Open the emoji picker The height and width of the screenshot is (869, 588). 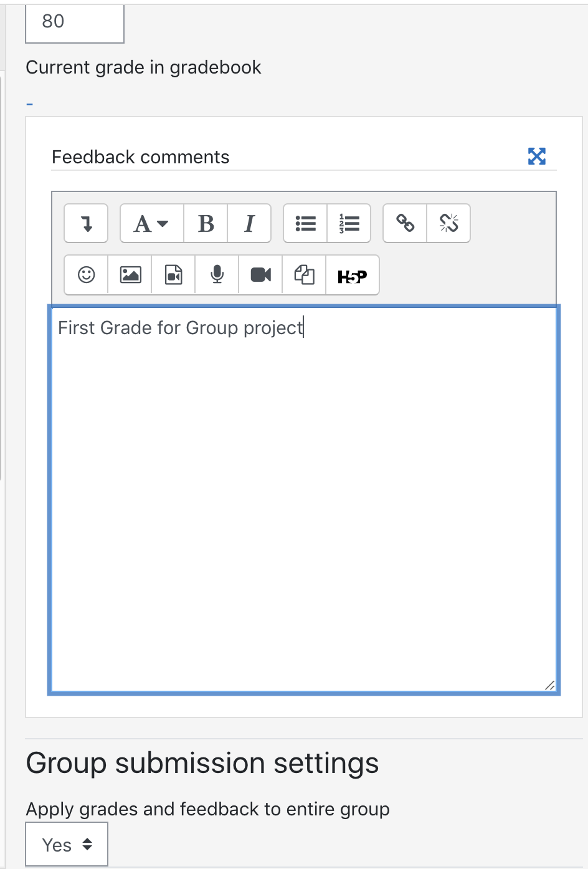(86, 274)
